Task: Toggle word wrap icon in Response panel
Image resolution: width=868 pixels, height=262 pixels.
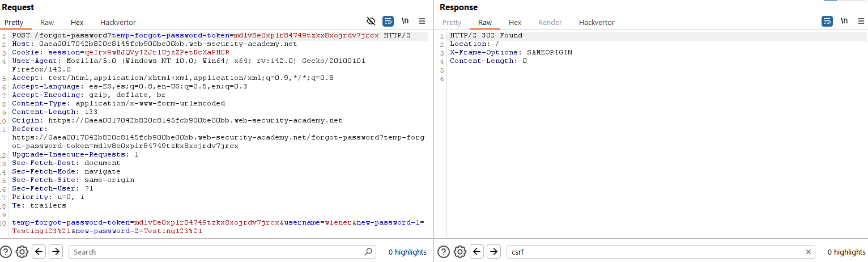Action: 827,21
